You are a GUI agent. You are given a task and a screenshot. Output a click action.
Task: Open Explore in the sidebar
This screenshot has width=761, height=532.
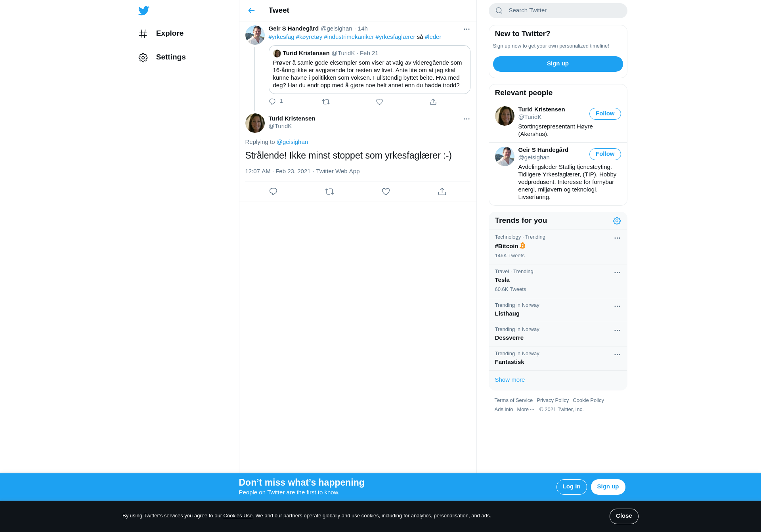click(x=161, y=33)
